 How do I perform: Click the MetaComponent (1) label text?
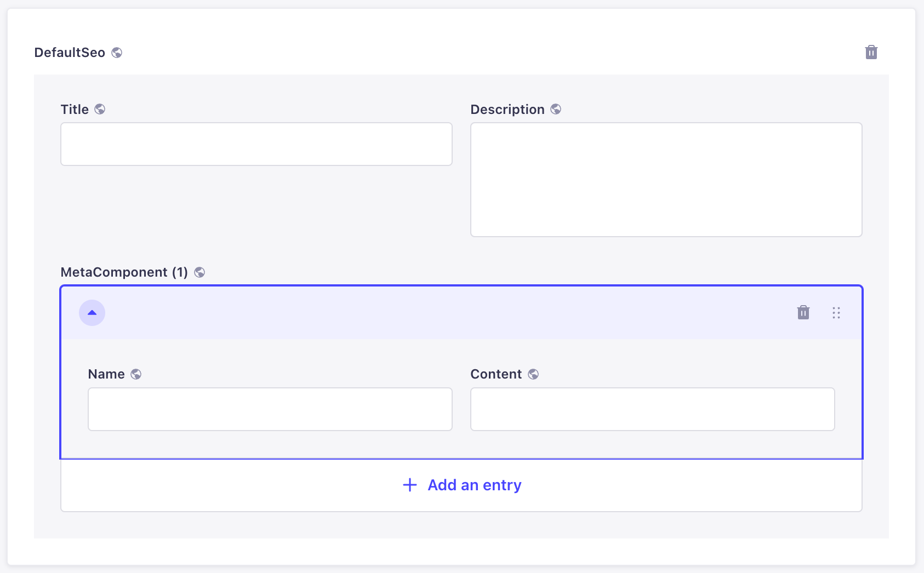[124, 272]
